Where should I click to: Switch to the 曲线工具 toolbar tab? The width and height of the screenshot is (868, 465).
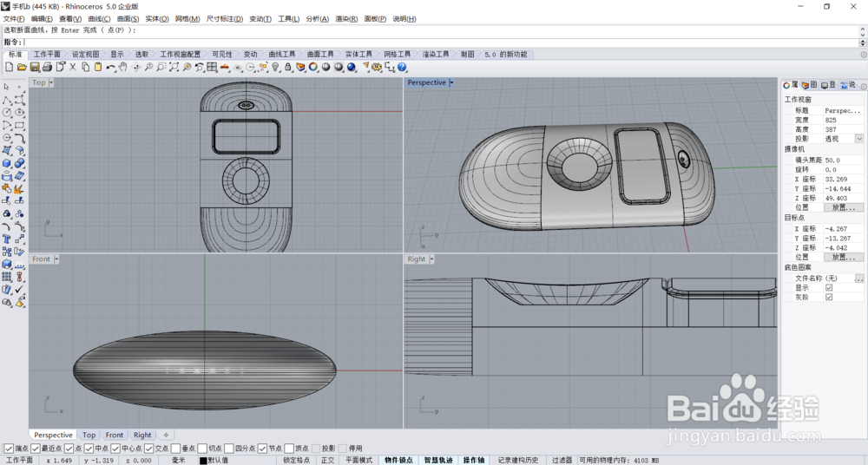point(281,55)
